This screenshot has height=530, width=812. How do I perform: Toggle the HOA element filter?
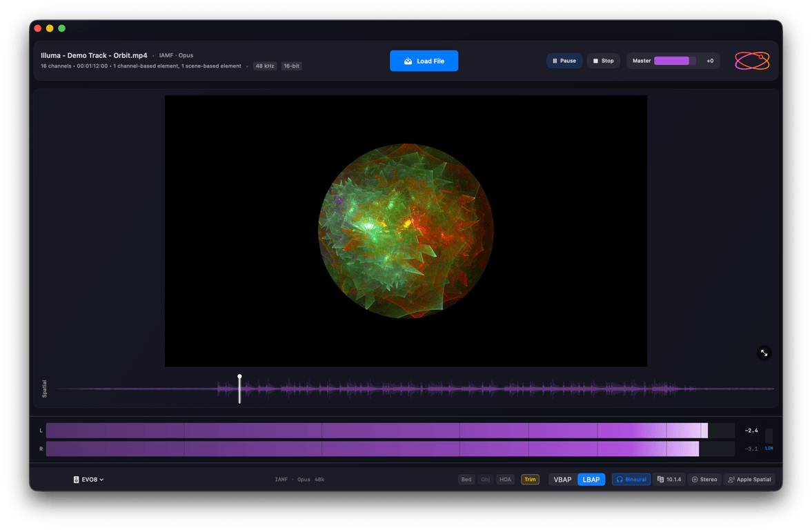pyautogui.click(x=505, y=479)
